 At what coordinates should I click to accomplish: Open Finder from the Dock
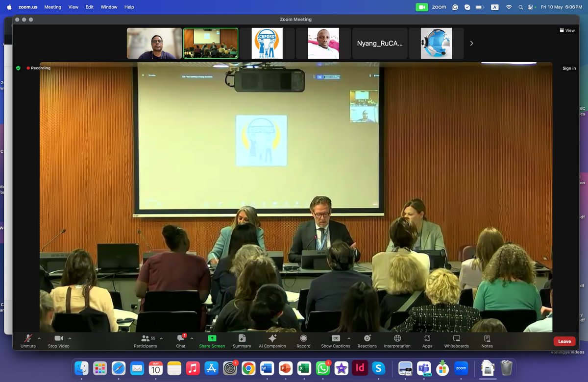pos(81,368)
